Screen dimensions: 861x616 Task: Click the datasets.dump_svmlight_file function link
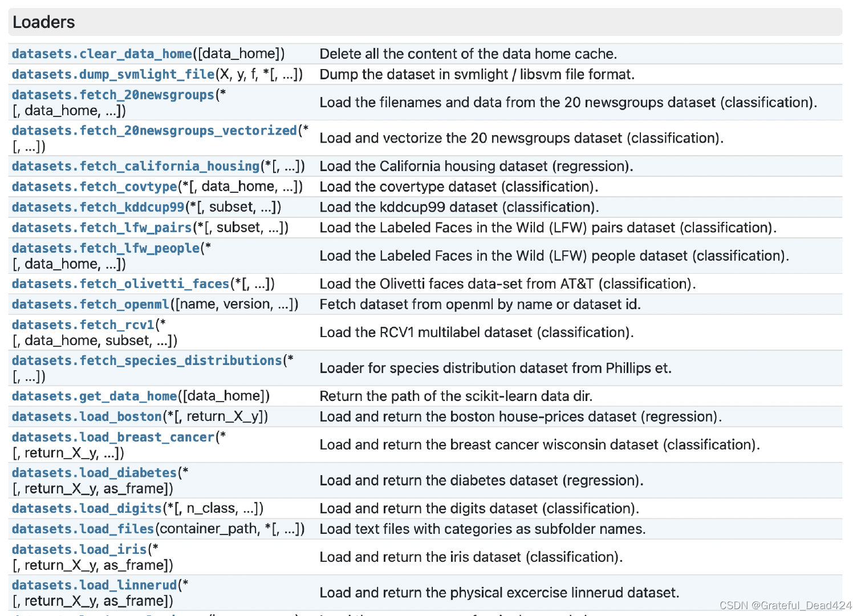(x=113, y=75)
